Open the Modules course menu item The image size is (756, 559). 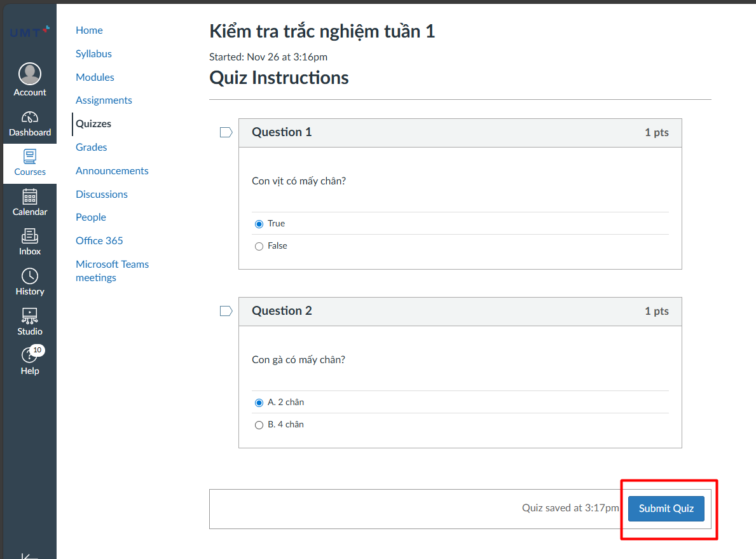[95, 77]
